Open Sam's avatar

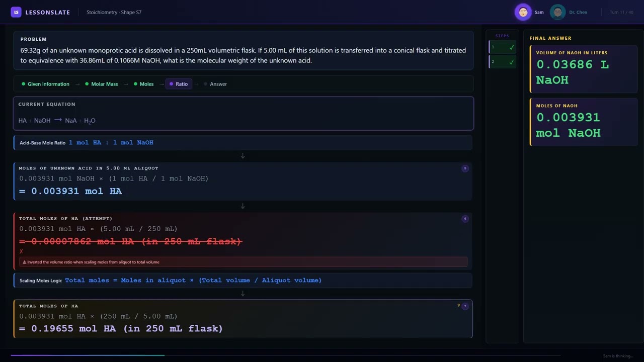tap(523, 12)
